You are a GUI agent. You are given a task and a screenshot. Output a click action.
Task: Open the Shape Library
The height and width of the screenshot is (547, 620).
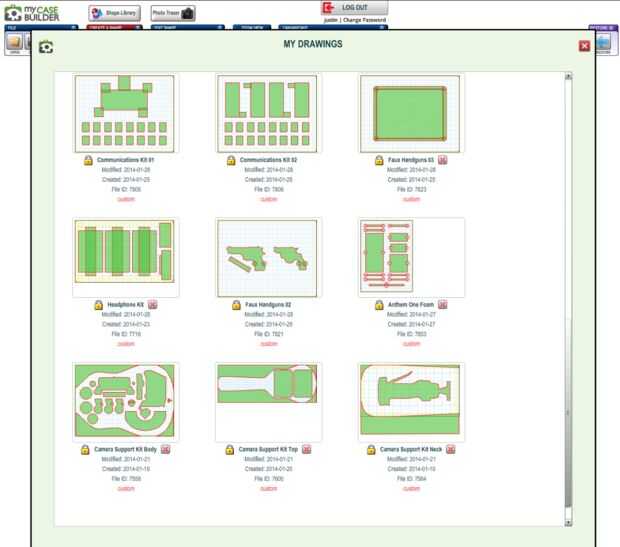click(114, 13)
